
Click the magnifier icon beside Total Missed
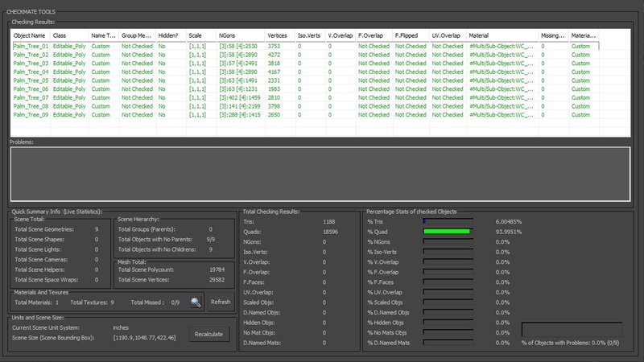pos(196,302)
